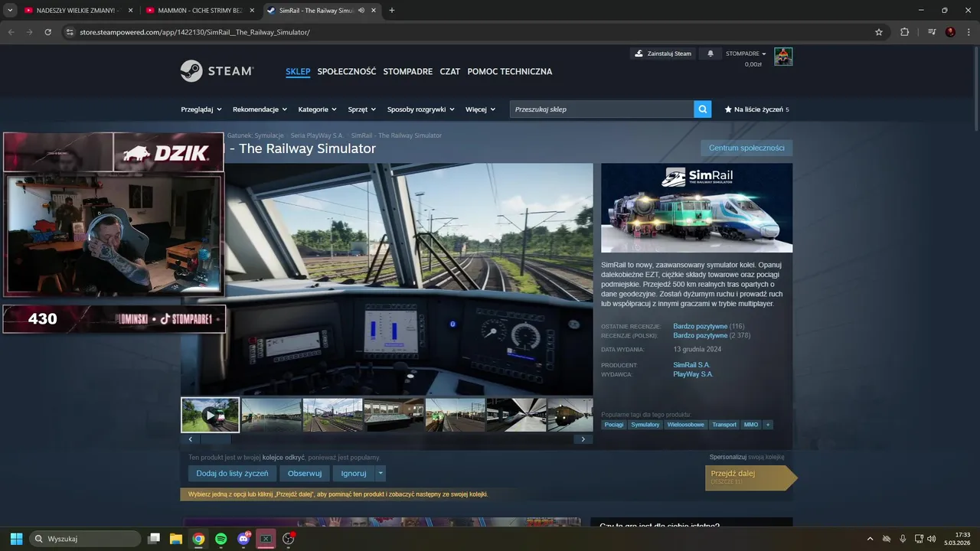This screenshot has width=980, height=551.
Task: Click the Obserwuj button
Action: [x=305, y=473]
